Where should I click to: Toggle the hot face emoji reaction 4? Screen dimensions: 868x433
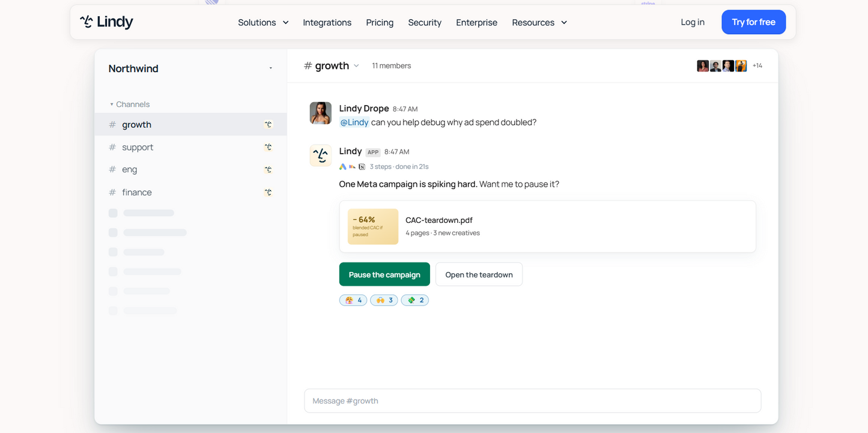tap(353, 300)
